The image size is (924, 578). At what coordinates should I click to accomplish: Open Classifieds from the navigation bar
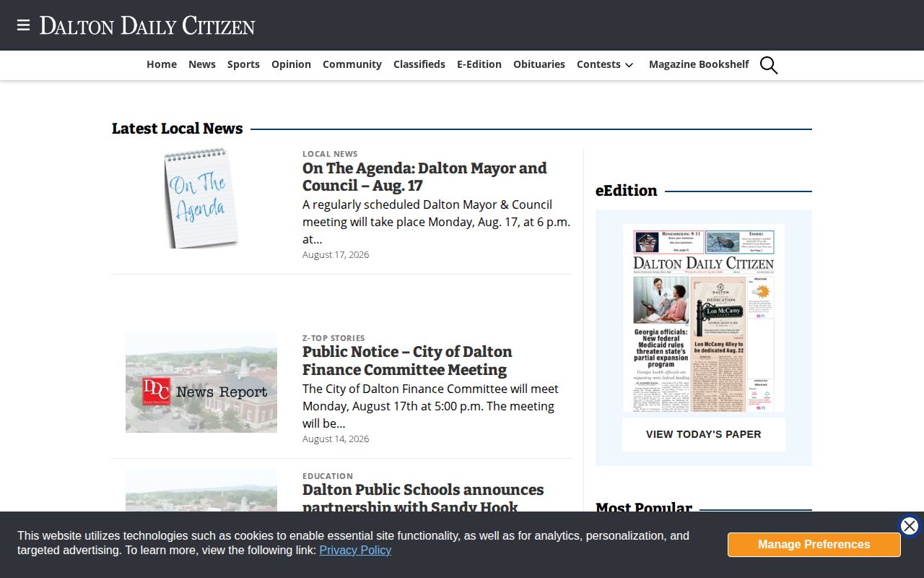coord(419,64)
